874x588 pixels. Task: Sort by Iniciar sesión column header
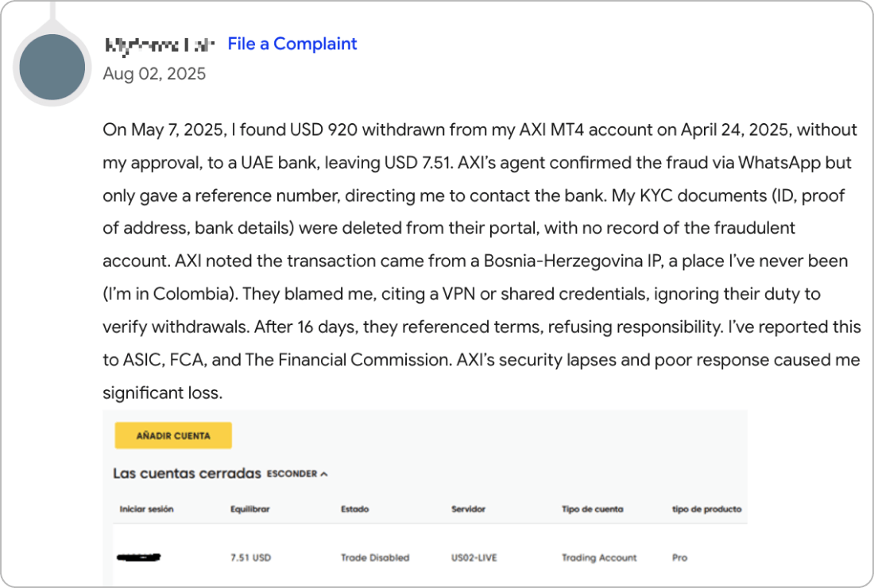click(146, 509)
